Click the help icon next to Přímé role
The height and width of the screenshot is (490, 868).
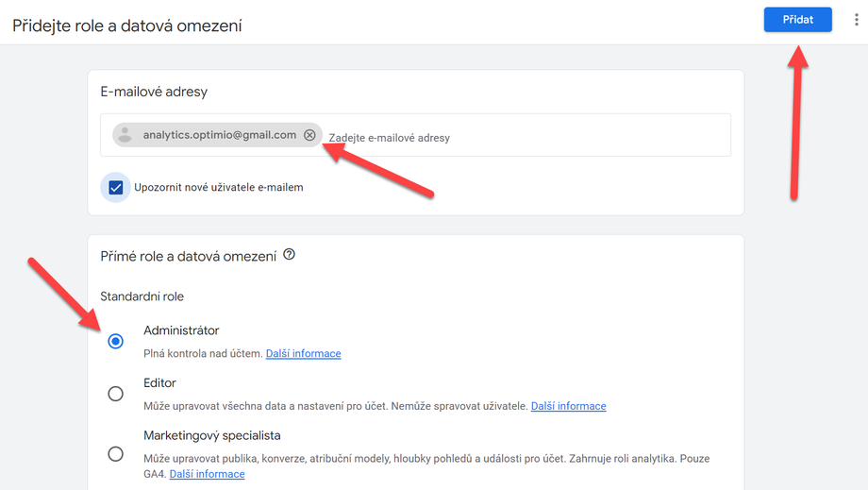pos(289,255)
